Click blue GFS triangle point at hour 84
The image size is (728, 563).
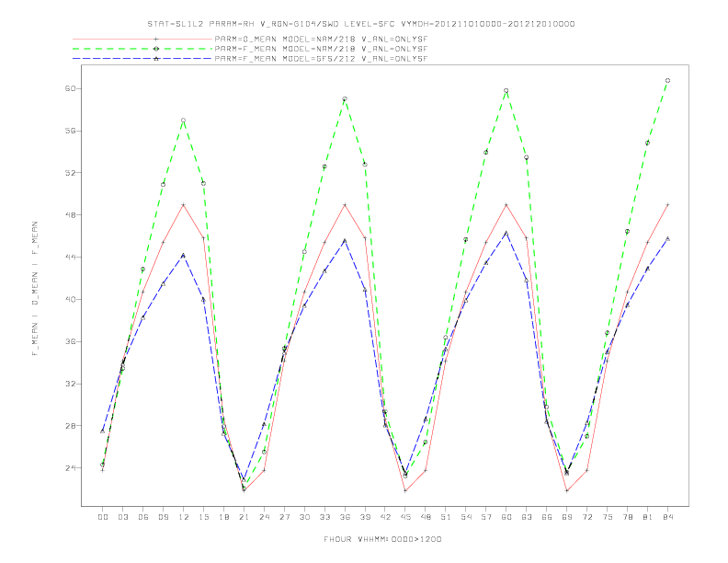(668, 238)
